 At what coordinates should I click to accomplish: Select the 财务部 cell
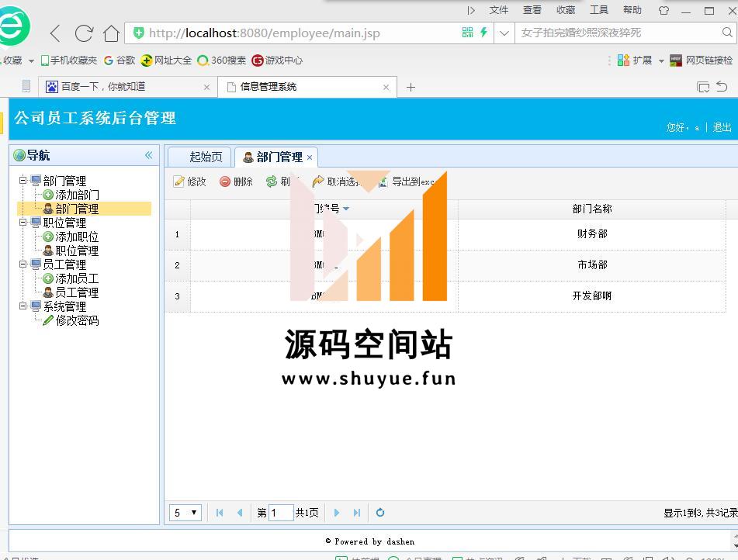point(591,234)
